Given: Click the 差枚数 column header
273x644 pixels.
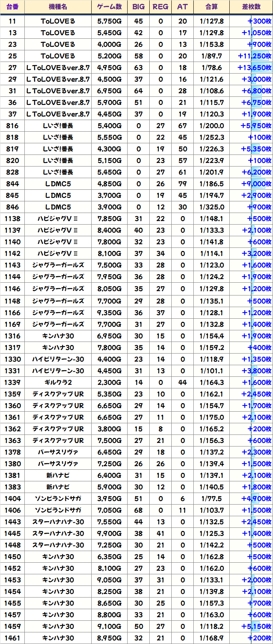Looking at the screenshot, I should click(251, 7).
